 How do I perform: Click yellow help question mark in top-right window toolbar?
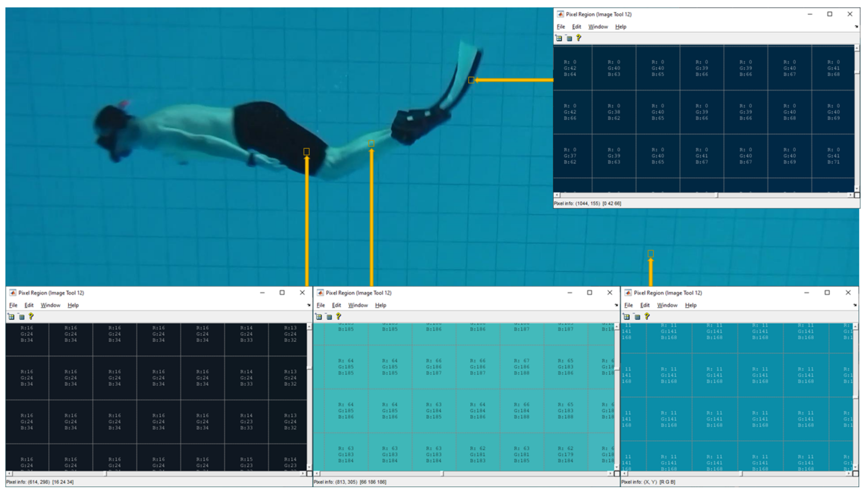[x=579, y=38]
